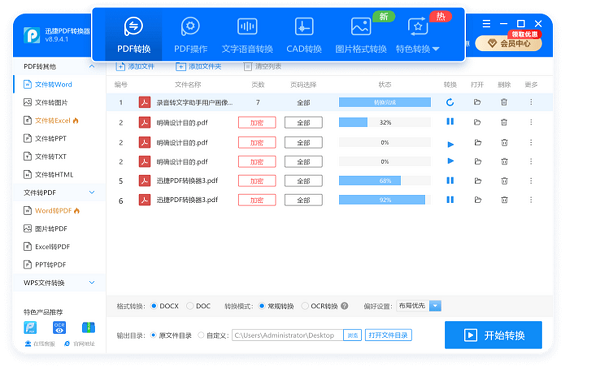The width and height of the screenshot is (600, 369).
Task: Choose 常规转换 conversion mode
Action: click(x=262, y=306)
